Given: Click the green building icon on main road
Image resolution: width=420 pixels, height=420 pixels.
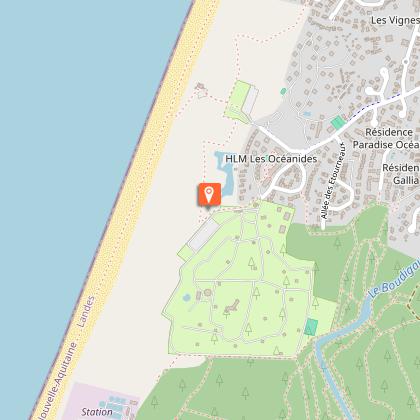Looking at the screenshot, I should pyautogui.click(x=338, y=122).
